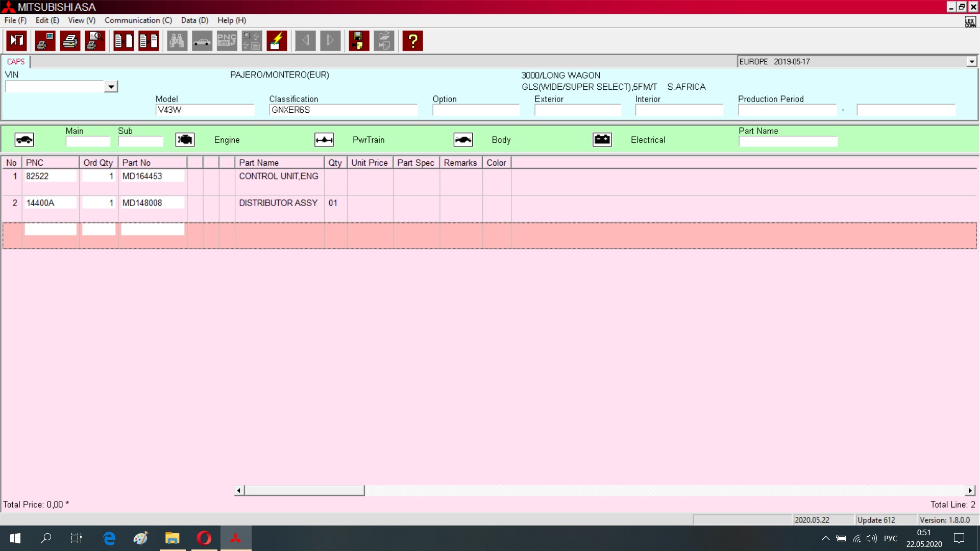Select the Electrical group icon
The height and width of the screenshot is (551, 980).
pyautogui.click(x=602, y=140)
